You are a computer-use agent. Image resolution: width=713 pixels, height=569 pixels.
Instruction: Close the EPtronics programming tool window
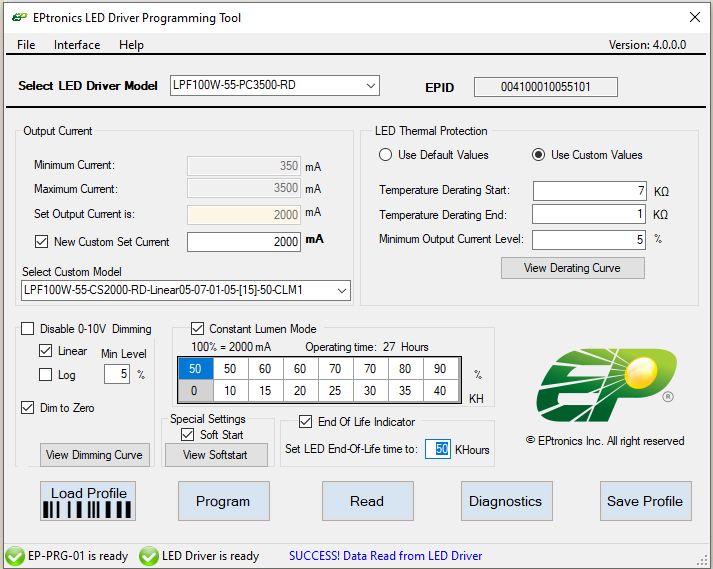(694, 18)
